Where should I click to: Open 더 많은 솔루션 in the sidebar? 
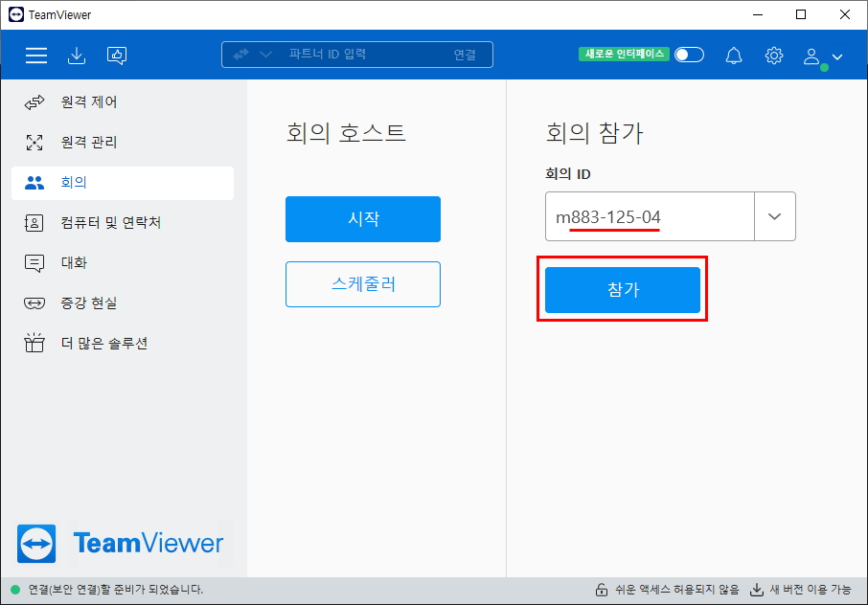coord(123,344)
